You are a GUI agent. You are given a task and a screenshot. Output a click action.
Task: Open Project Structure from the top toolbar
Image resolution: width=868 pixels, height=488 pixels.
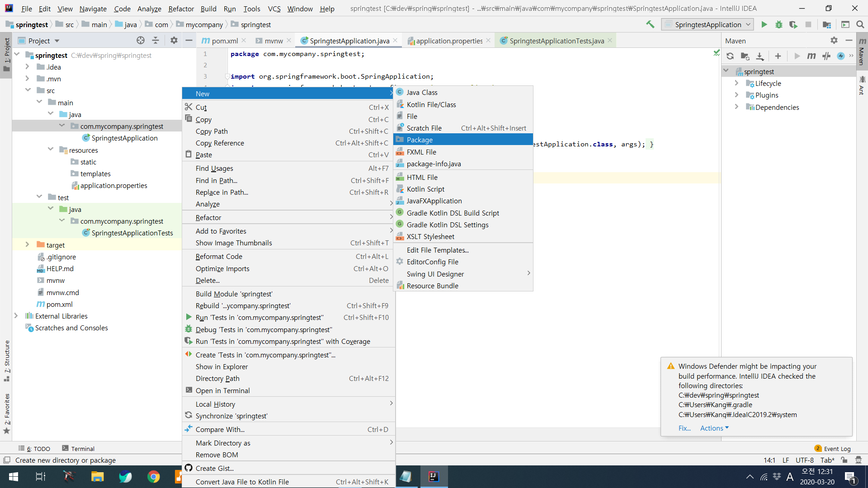click(827, 24)
